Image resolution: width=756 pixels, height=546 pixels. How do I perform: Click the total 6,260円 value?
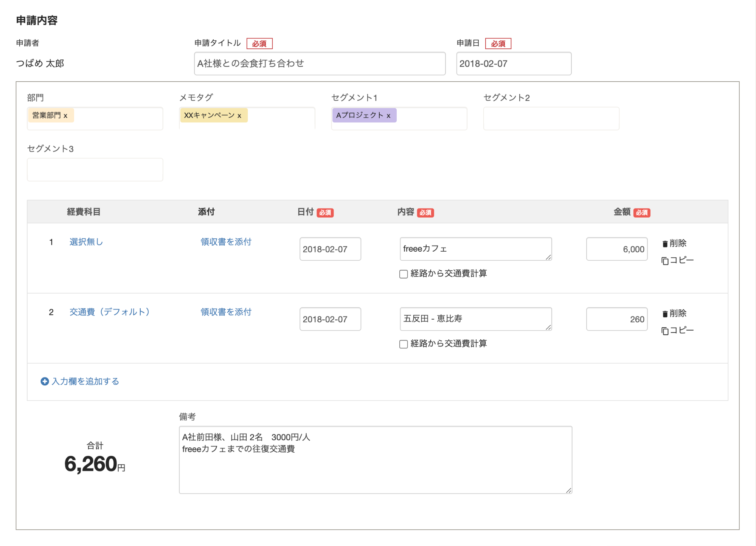click(x=95, y=464)
